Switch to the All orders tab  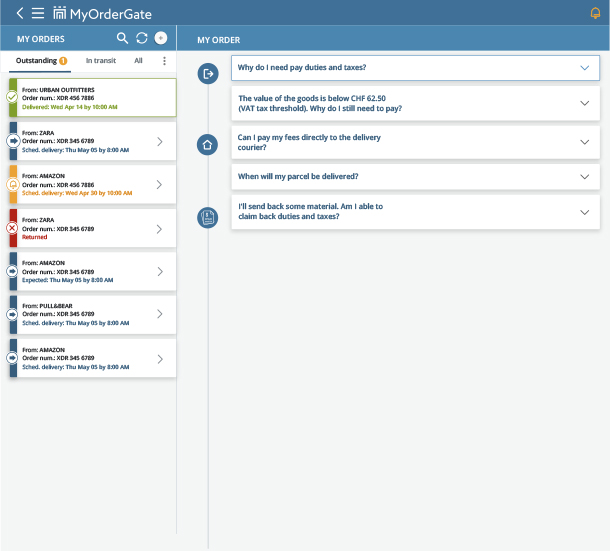tap(138, 61)
